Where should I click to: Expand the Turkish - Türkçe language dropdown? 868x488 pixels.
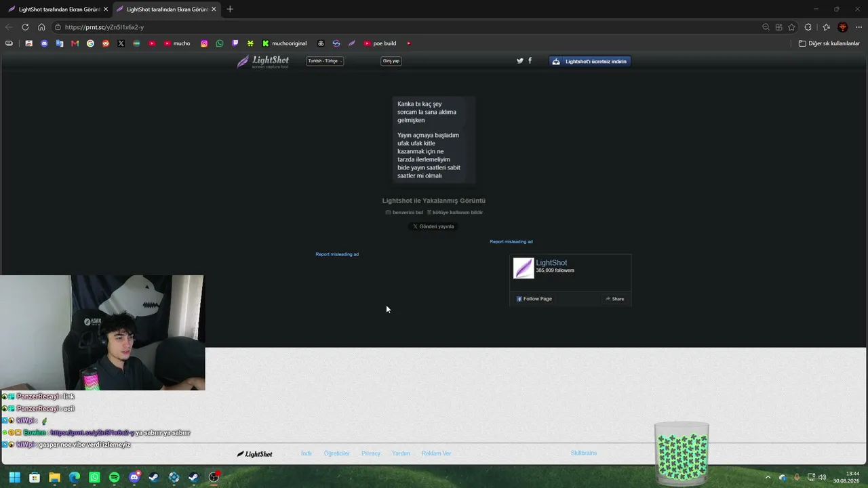[325, 61]
